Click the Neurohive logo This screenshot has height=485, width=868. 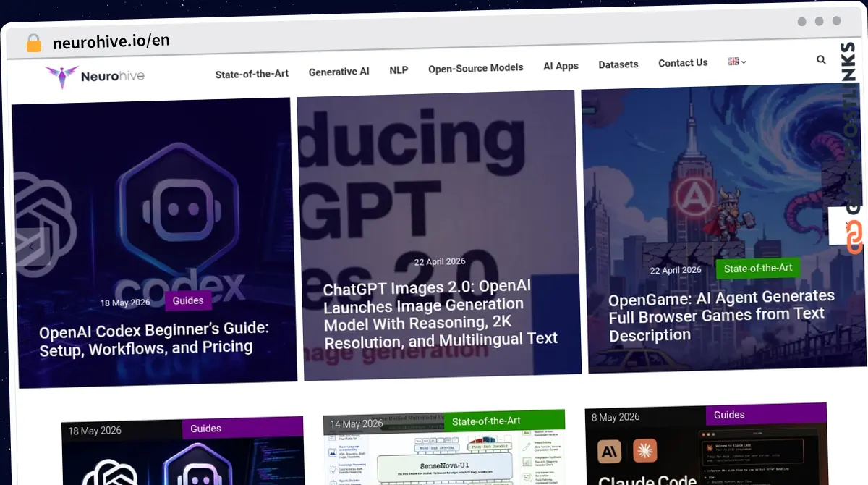pyautogui.click(x=95, y=76)
